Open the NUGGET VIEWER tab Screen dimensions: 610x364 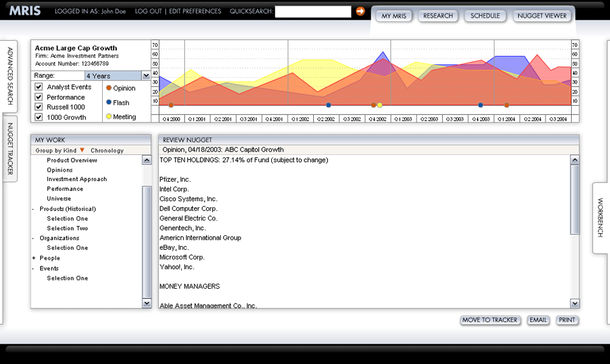tap(542, 16)
